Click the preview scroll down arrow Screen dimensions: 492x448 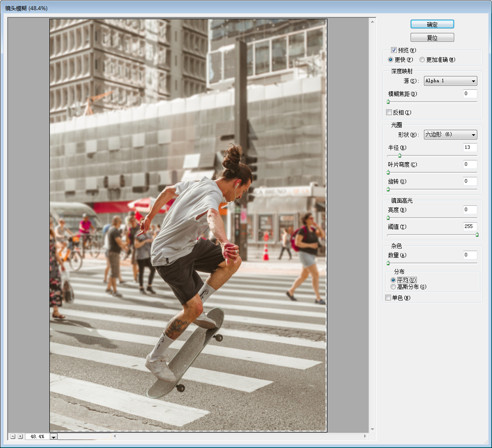pos(372,429)
